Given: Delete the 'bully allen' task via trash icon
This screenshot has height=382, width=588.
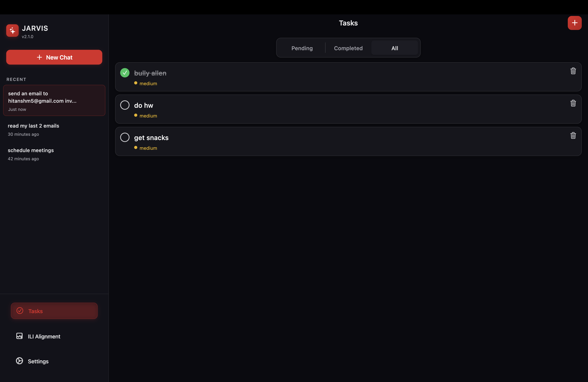Looking at the screenshot, I should 573,71.
